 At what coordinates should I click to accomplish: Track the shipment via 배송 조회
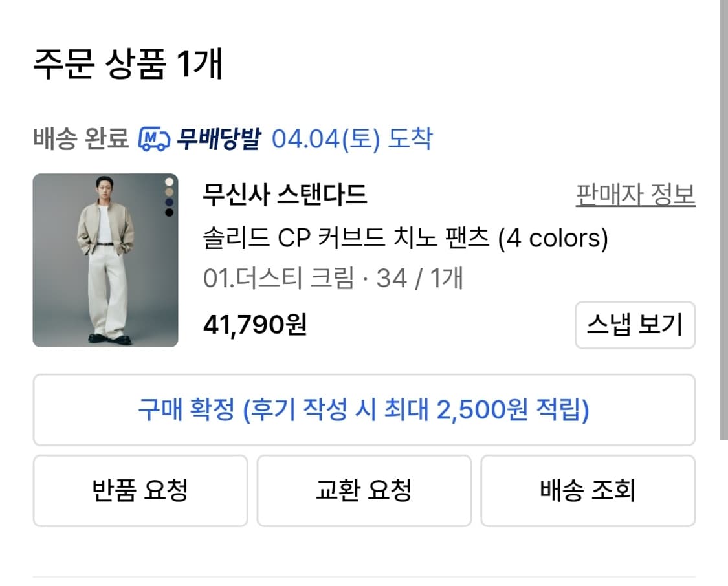click(x=587, y=490)
